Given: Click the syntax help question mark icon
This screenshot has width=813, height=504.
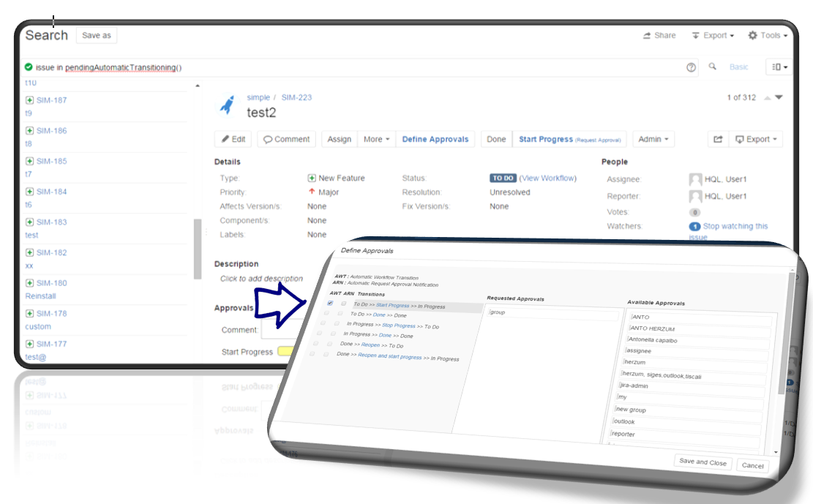Looking at the screenshot, I should pyautogui.click(x=691, y=67).
